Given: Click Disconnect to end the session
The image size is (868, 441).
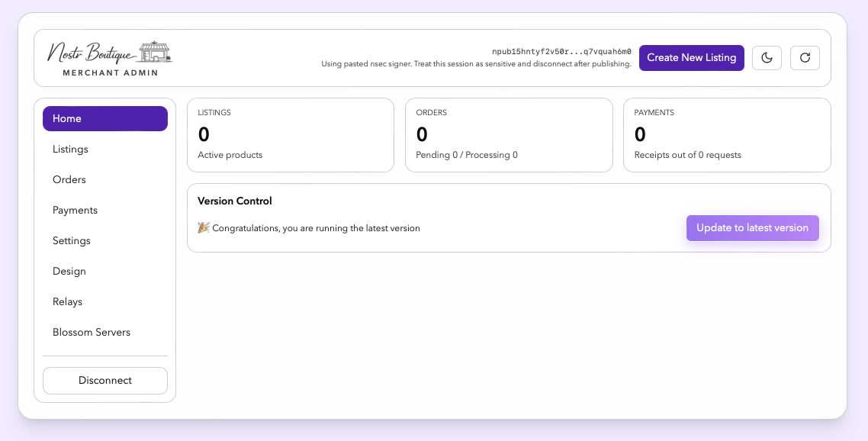Looking at the screenshot, I should coord(104,380).
